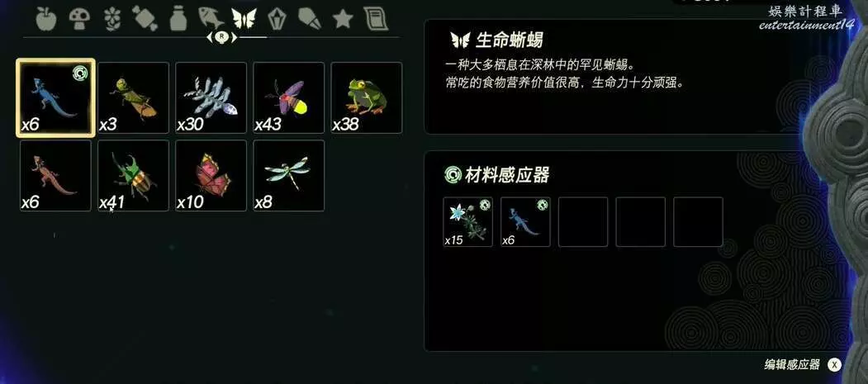Select the jar bottle category icon

click(178, 19)
